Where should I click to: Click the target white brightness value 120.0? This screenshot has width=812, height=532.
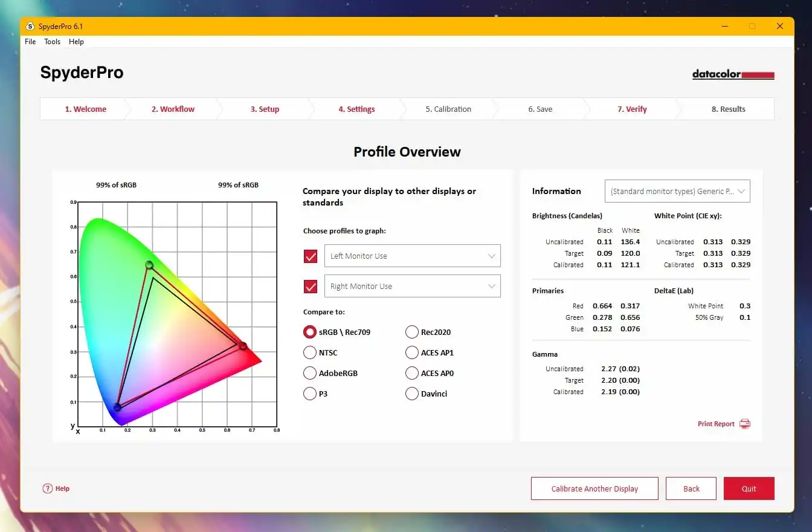pos(630,253)
